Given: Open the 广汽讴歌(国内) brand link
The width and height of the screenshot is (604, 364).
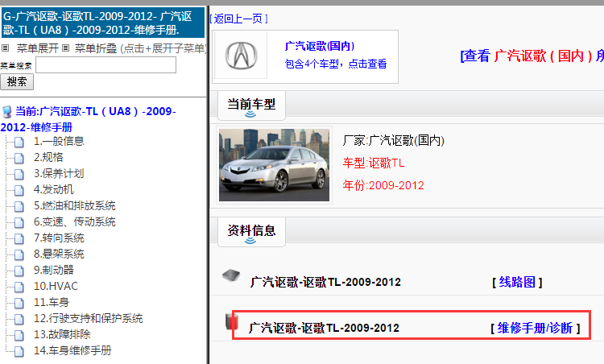Looking at the screenshot, I should click(x=320, y=46).
